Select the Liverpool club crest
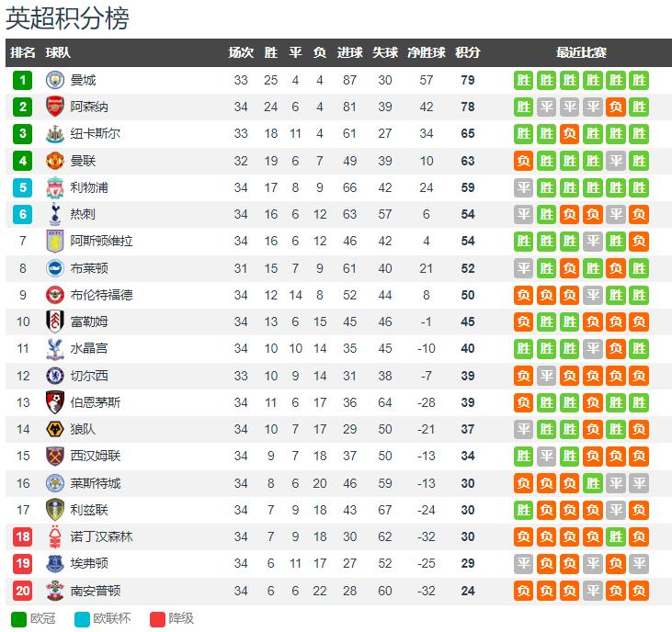 55,187
